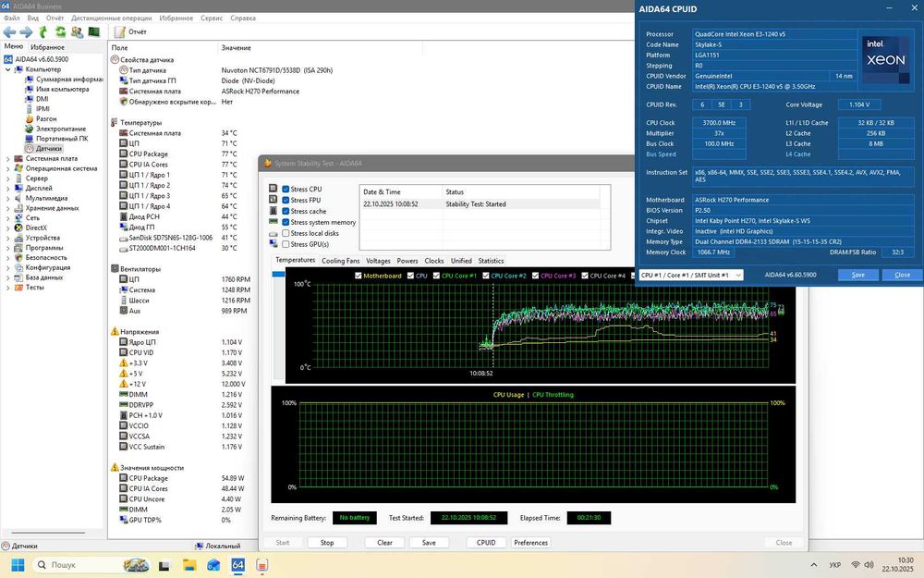Toggle CPU Core #1 graph checkbox

click(437, 276)
